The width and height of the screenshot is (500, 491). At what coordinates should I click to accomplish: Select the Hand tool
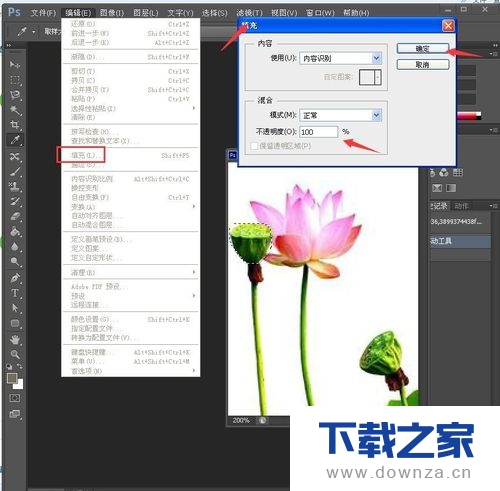point(15,340)
